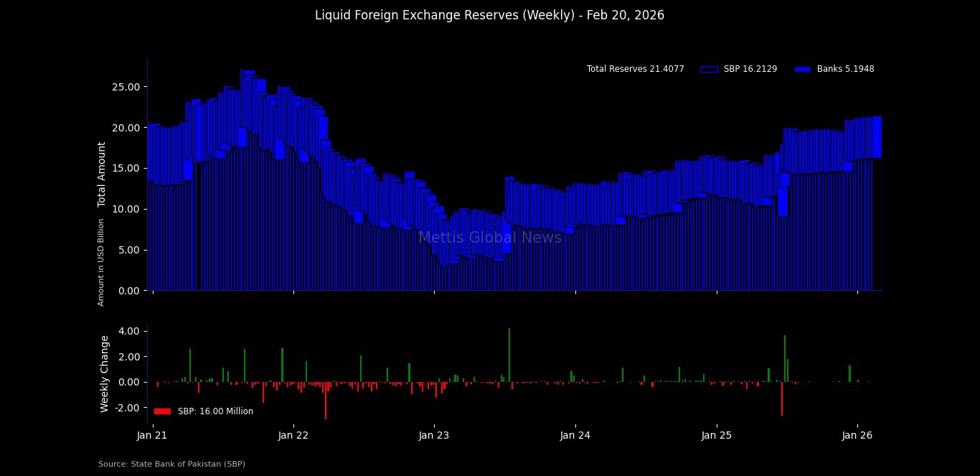The height and width of the screenshot is (476, 980).
Task: Select the Jan 21 x-axis label
Action: pyautogui.click(x=152, y=435)
